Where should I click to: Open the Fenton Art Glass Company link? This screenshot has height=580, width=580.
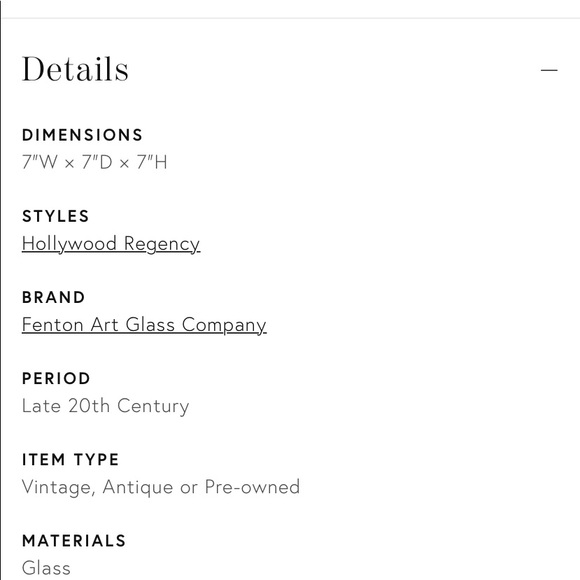[x=144, y=325]
